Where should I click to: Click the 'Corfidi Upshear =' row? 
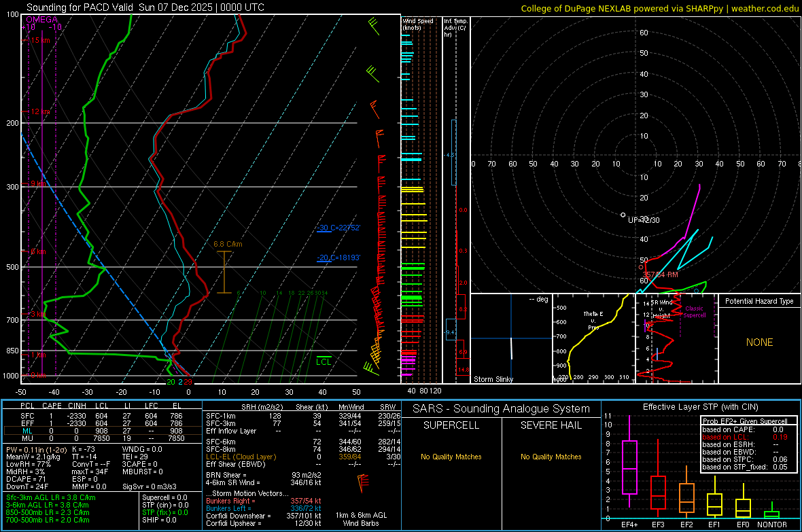[264, 523]
